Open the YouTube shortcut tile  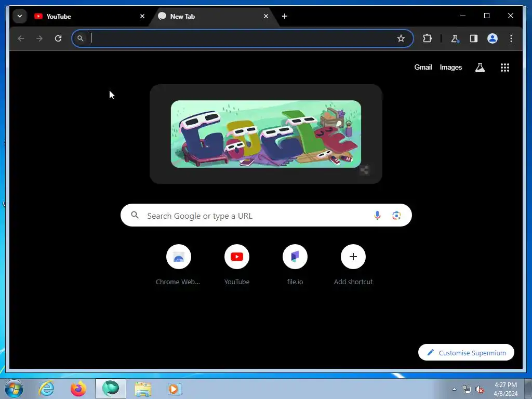(x=237, y=265)
